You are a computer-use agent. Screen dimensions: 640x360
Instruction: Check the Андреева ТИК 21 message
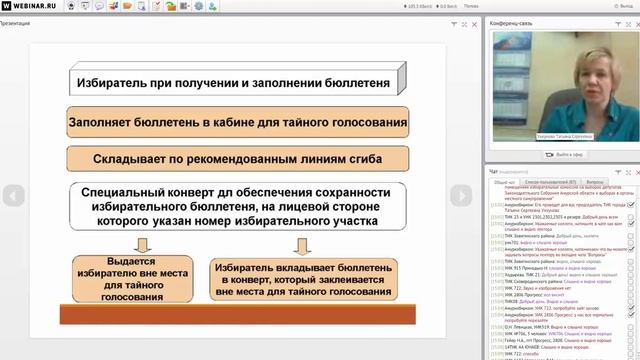click(x=631, y=275)
